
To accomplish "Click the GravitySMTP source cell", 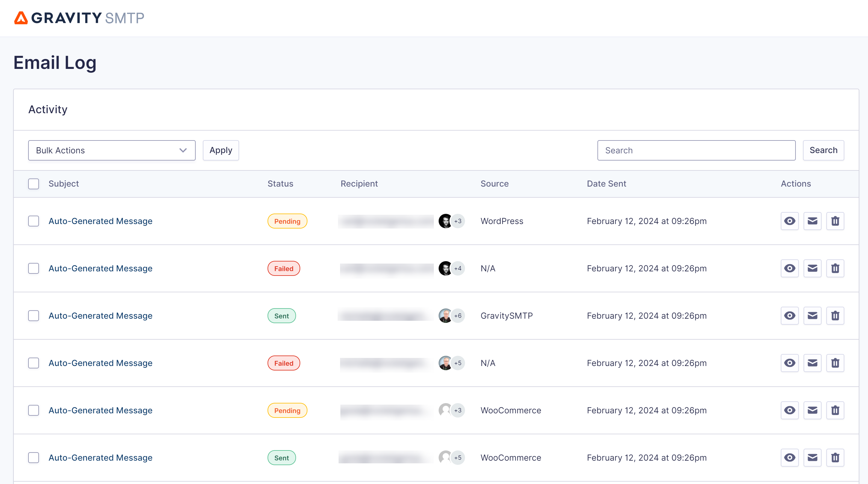I will click(x=506, y=316).
